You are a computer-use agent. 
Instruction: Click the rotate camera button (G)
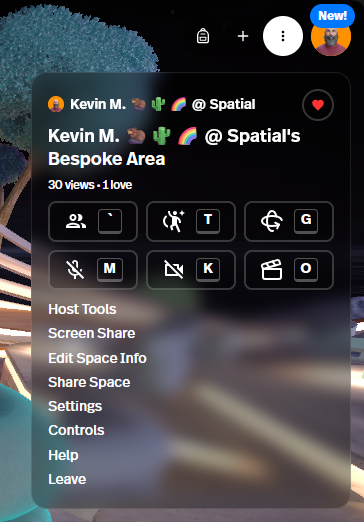click(x=289, y=221)
